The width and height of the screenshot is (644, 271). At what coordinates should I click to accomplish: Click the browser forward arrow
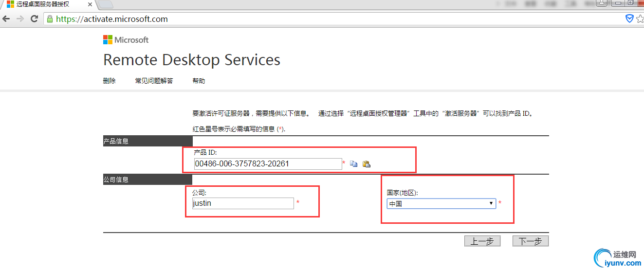pos(20,19)
